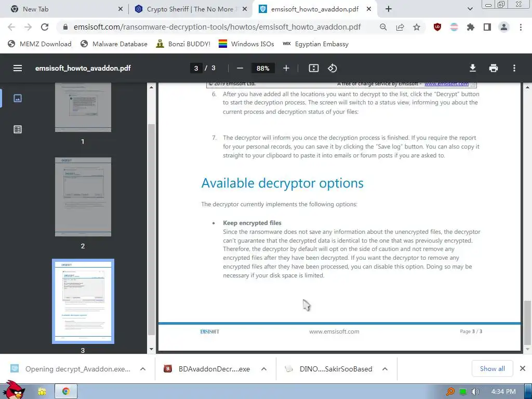Click the thumbnail panel scroll up arrow
532x399 pixels.
click(151, 87)
